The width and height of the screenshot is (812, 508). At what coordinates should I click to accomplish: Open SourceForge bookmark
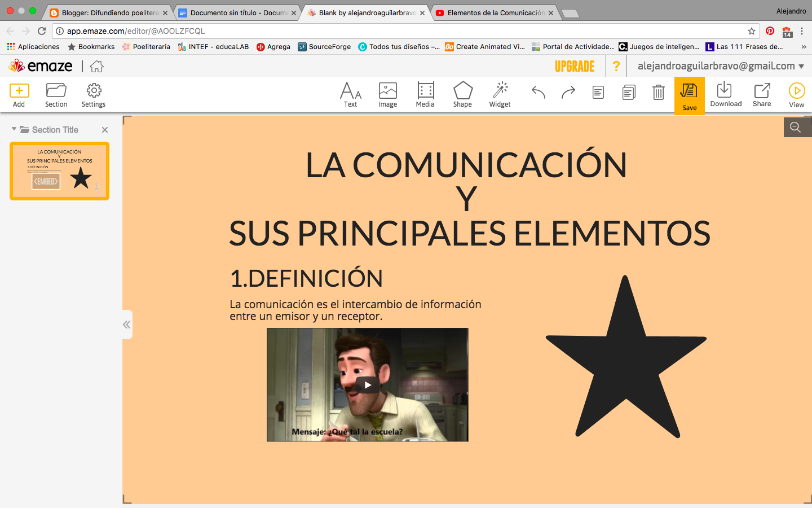pos(324,47)
